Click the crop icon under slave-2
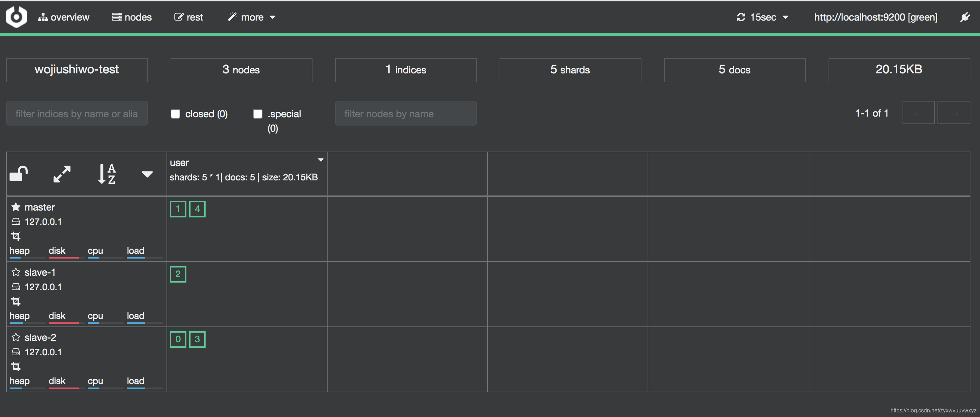 click(x=16, y=366)
